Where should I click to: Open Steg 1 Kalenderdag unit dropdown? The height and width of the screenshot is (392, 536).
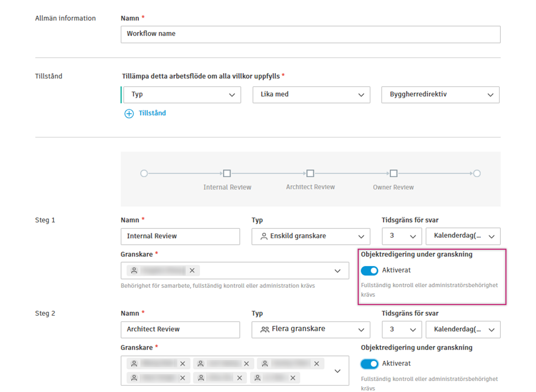(x=463, y=236)
